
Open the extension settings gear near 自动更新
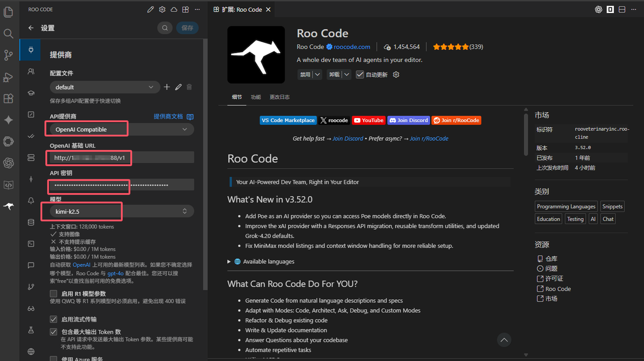(x=396, y=74)
